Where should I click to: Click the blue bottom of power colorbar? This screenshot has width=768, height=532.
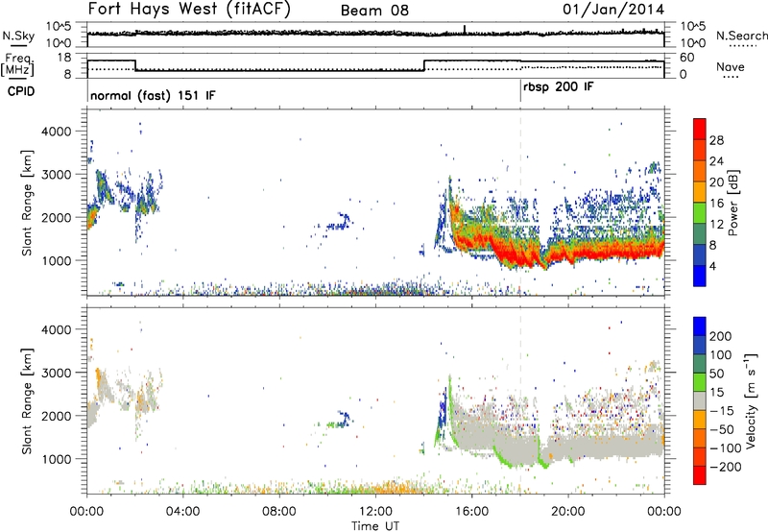pos(700,277)
